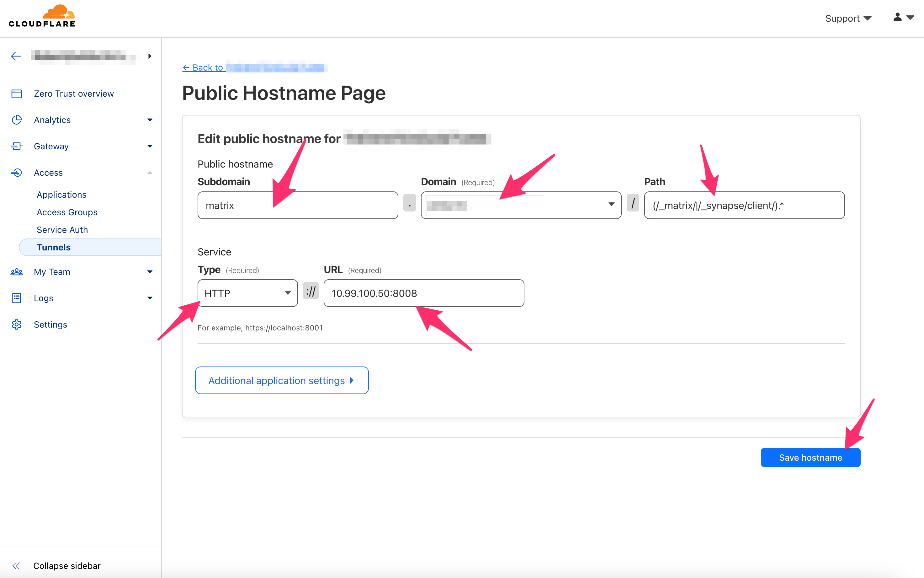This screenshot has width=924, height=578.
Task: Expand Additional application settings
Action: 282,380
